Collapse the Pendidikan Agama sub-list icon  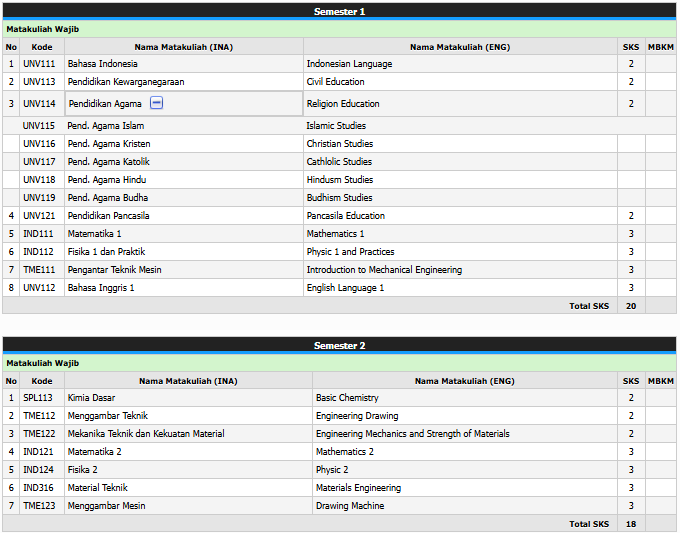click(x=156, y=103)
